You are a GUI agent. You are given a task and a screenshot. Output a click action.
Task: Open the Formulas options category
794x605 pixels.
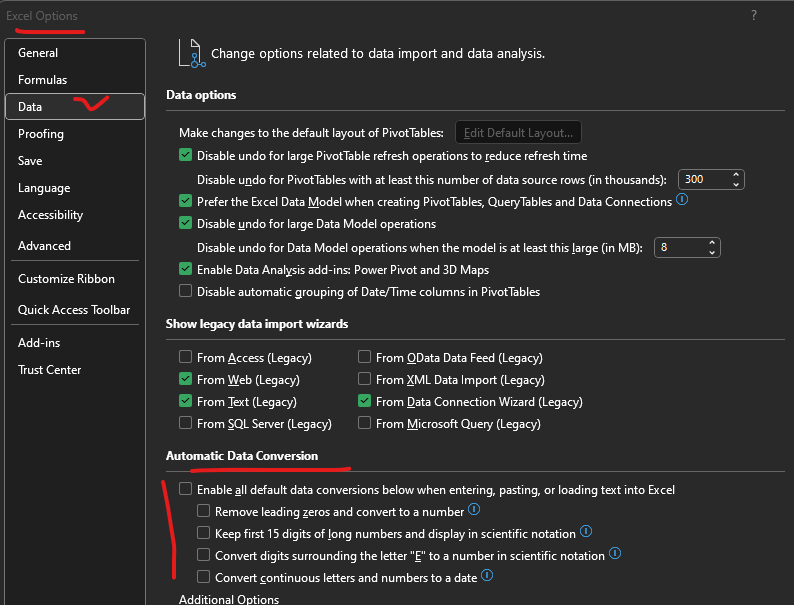(x=43, y=80)
